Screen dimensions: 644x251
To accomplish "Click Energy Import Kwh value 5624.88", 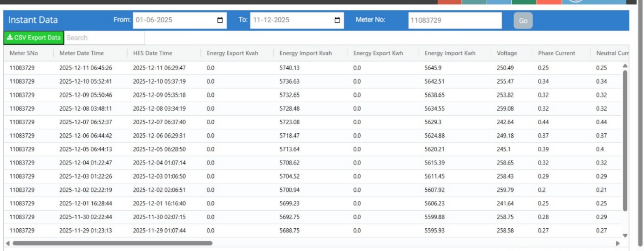I will pos(434,135).
